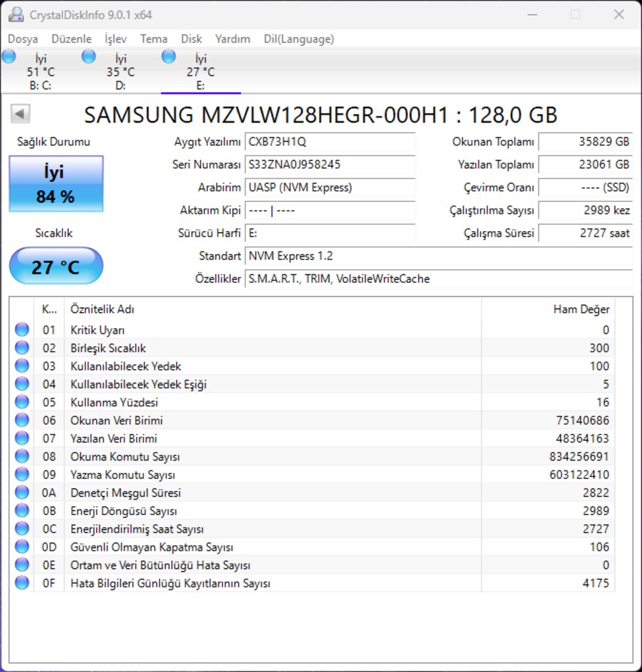Click the Aygıt Yazılımı field CXB73H1Q
Image resolution: width=642 pixels, height=672 pixels.
click(x=330, y=142)
